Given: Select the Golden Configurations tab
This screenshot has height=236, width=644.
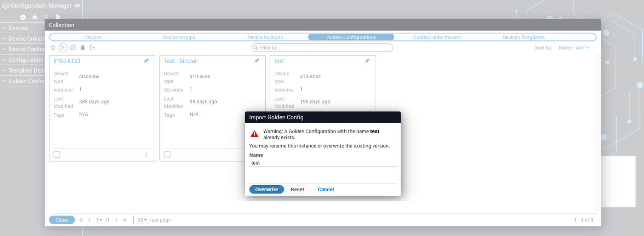Looking at the screenshot, I should coord(351,37).
